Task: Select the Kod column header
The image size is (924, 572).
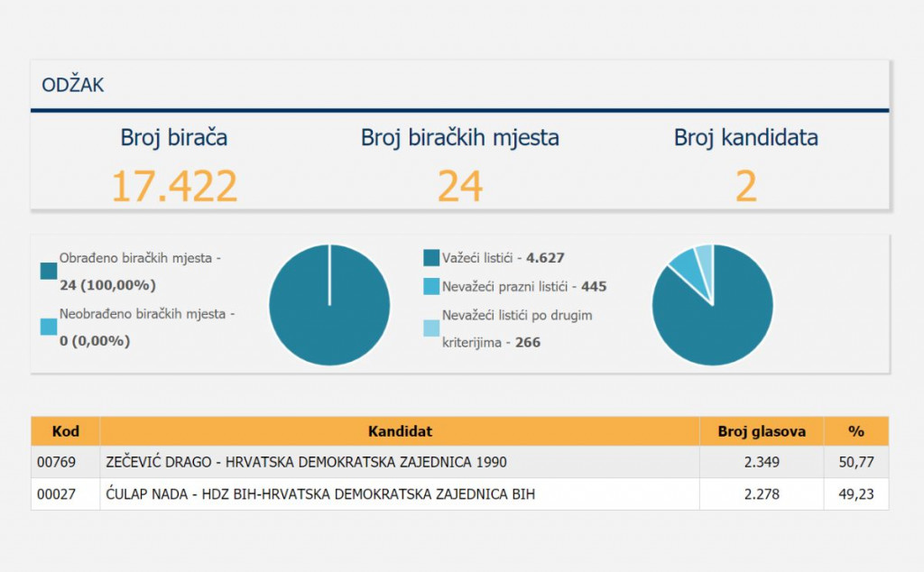Action: pyautogui.click(x=65, y=431)
